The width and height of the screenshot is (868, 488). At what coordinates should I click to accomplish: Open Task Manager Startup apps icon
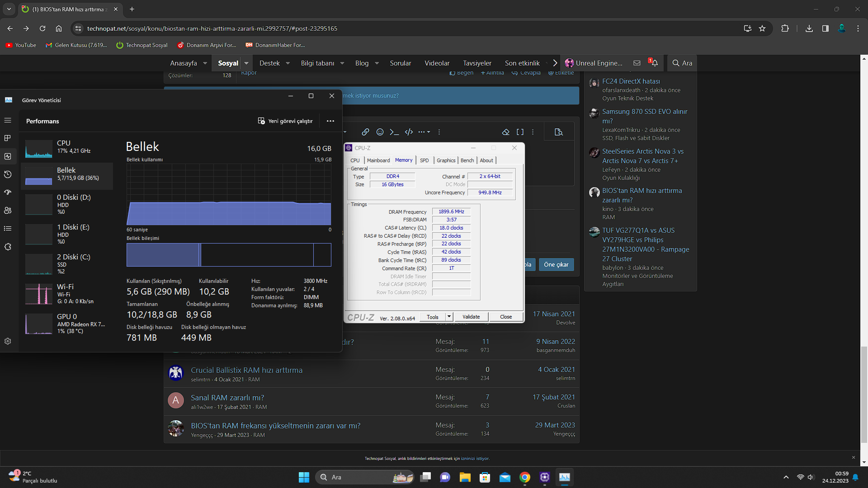point(8,192)
